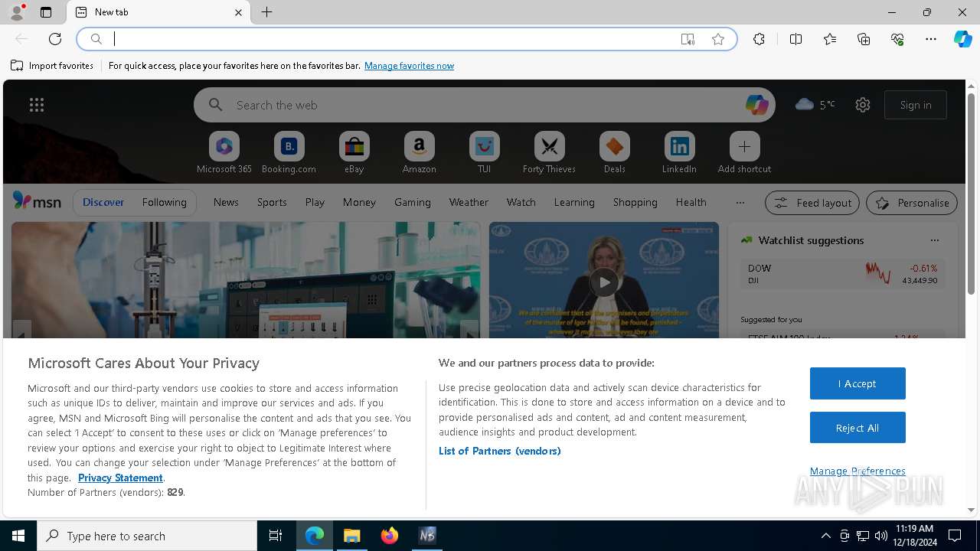Open the Deals shortcut
The image size is (980, 551).
click(614, 152)
